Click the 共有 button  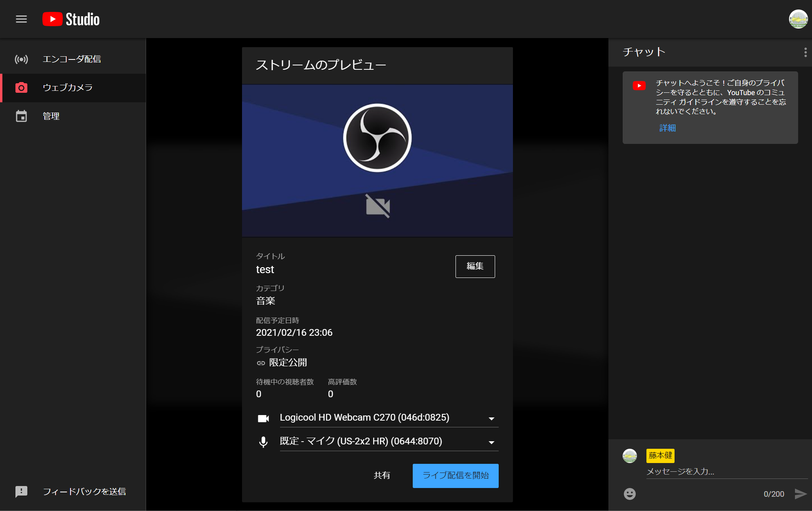(382, 476)
